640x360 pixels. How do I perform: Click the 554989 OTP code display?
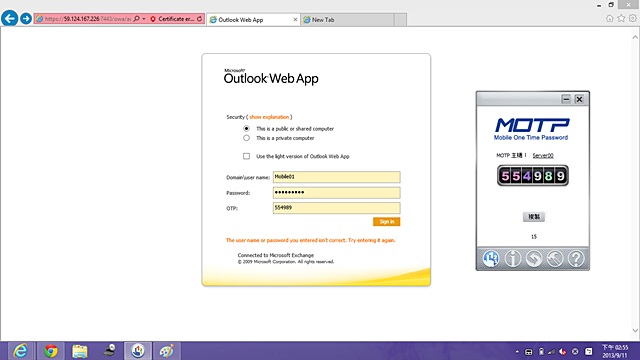533,176
